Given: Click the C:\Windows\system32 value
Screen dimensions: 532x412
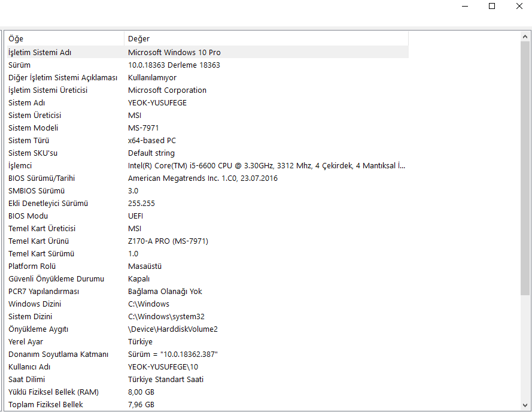Looking at the screenshot, I should pyautogui.click(x=166, y=316).
